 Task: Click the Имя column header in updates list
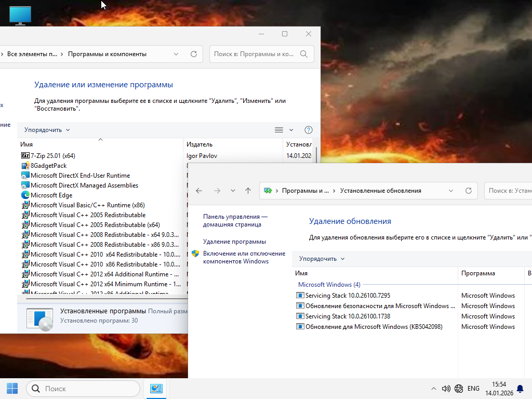pos(301,273)
